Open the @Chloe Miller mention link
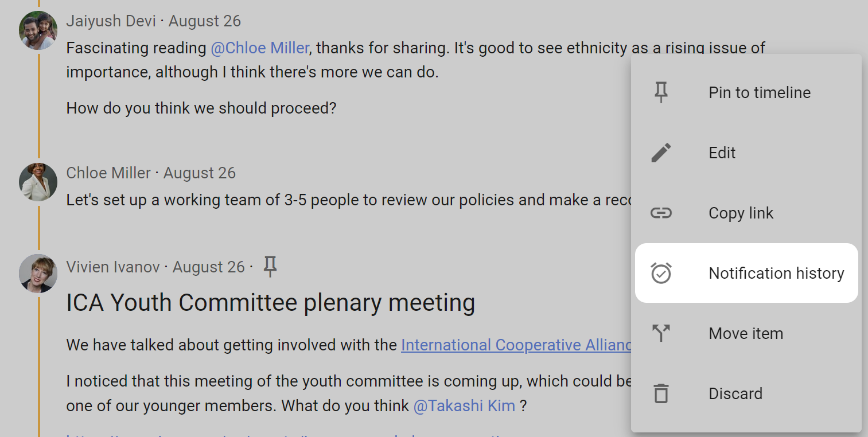The width and height of the screenshot is (868, 437). tap(260, 48)
